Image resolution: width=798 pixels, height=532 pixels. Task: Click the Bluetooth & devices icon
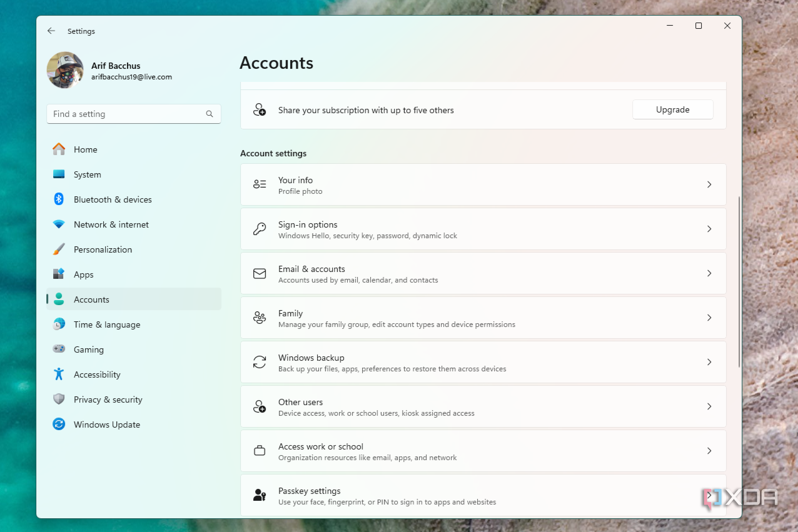click(58, 199)
